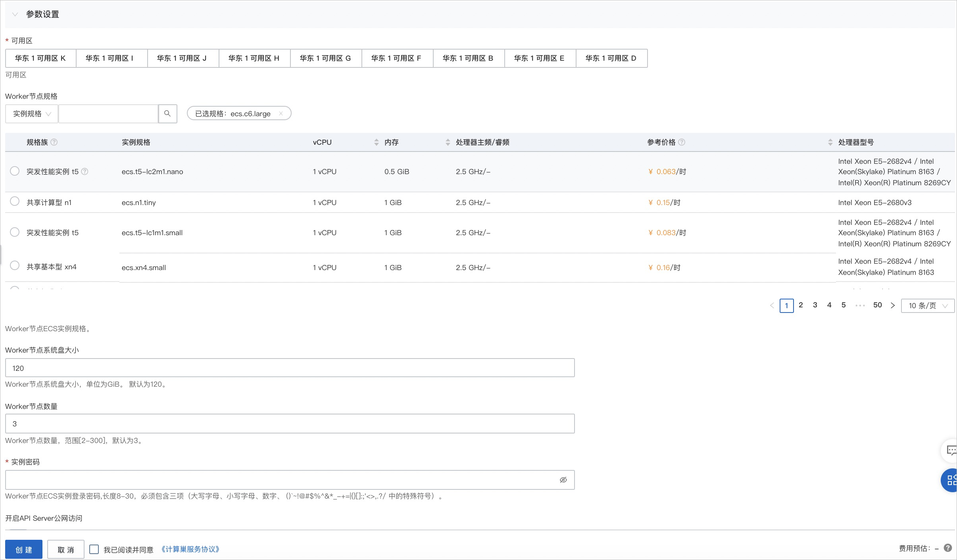Sort table by 参考价格 arrows
This screenshot has height=560, width=957.
[x=830, y=142]
